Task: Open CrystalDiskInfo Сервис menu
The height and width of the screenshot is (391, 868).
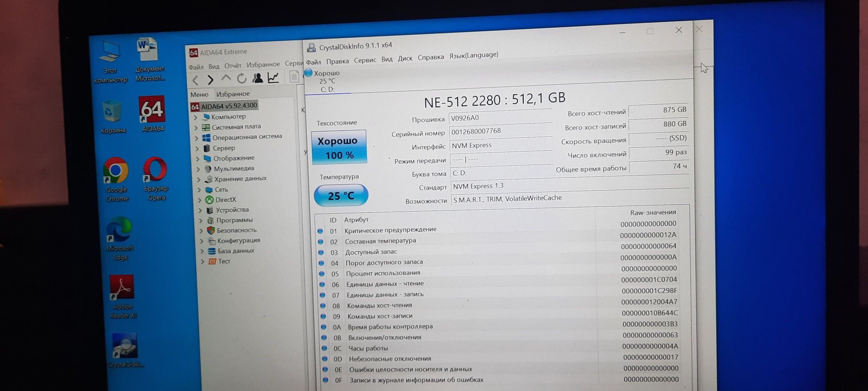Action: (365, 60)
